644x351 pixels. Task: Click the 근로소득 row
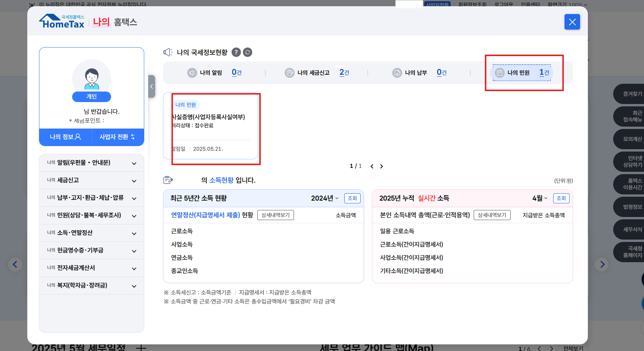coord(182,231)
